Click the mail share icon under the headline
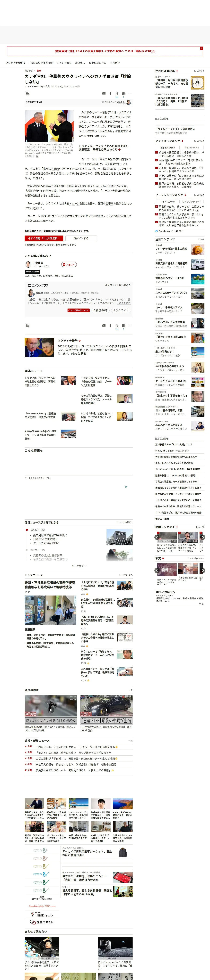This screenshot has width=210, height=980. click(x=104, y=93)
